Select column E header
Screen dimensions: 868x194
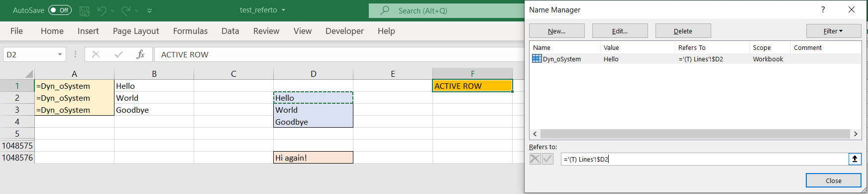393,74
